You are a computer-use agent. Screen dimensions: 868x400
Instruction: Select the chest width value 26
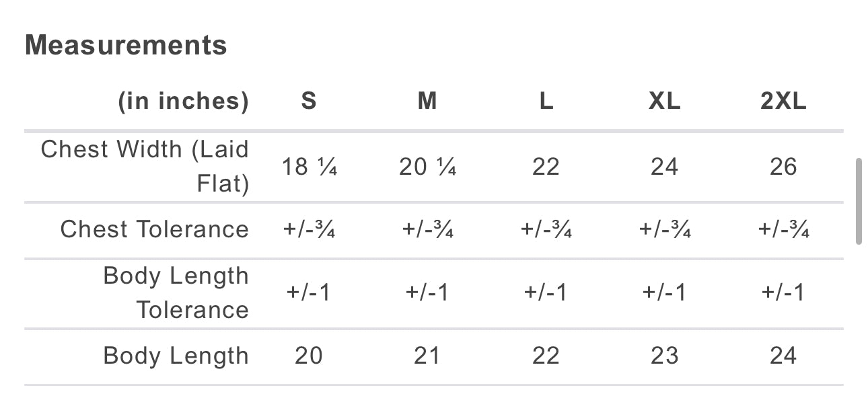[x=783, y=167]
